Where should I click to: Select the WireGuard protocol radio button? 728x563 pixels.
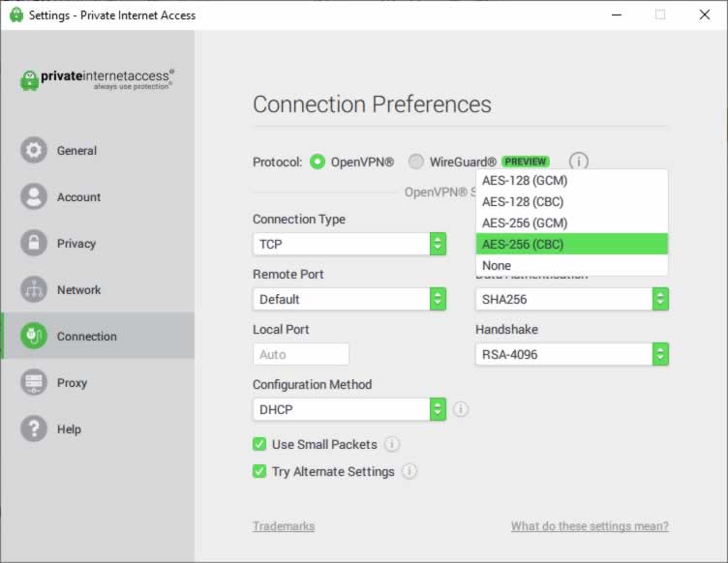pos(416,162)
